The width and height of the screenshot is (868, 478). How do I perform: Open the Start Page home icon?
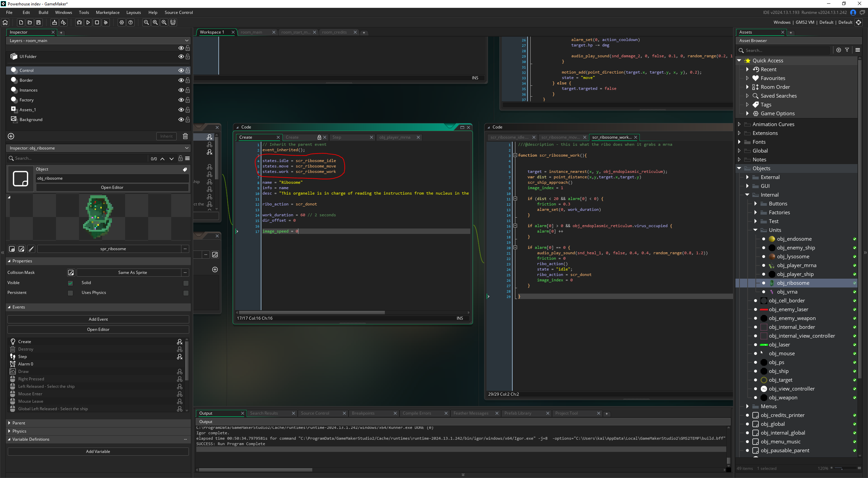tap(5, 22)
